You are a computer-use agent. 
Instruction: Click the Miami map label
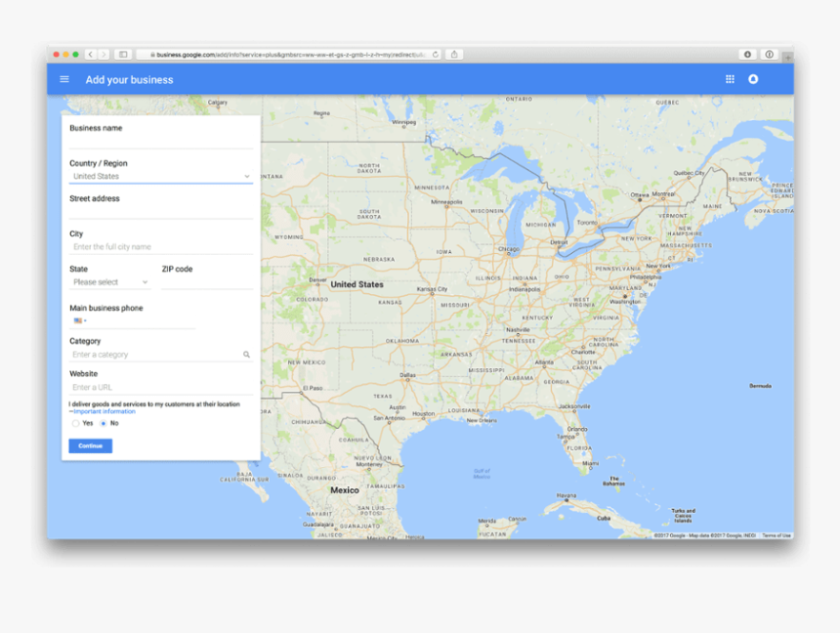590,463
